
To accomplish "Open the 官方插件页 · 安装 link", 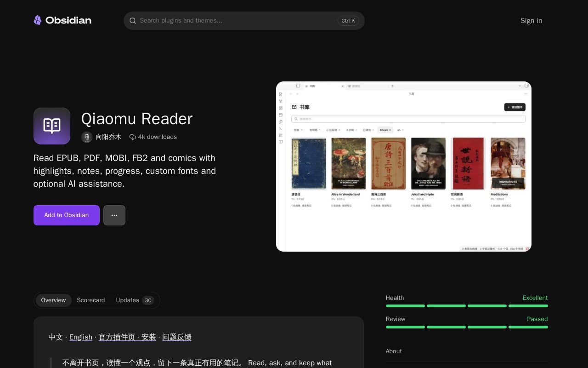I will click(x=127, y=337).
